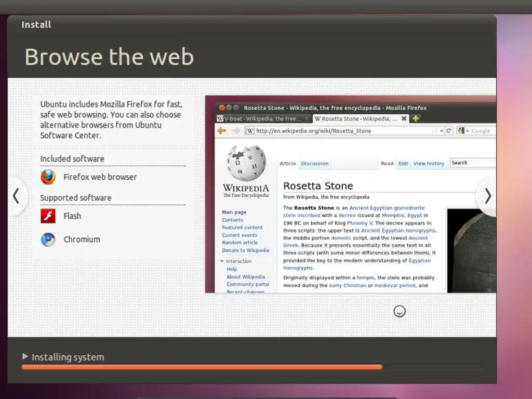Click the Wikipedia Search field
The width and height of the screenshot is (532, 399).
473,163
